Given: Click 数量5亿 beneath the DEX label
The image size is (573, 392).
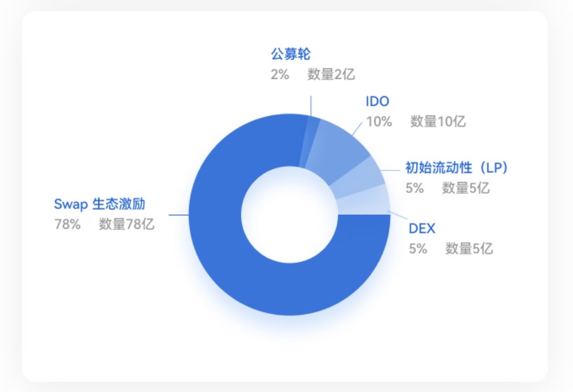Looking at the screenshot, I should click(x=469, y=249).
